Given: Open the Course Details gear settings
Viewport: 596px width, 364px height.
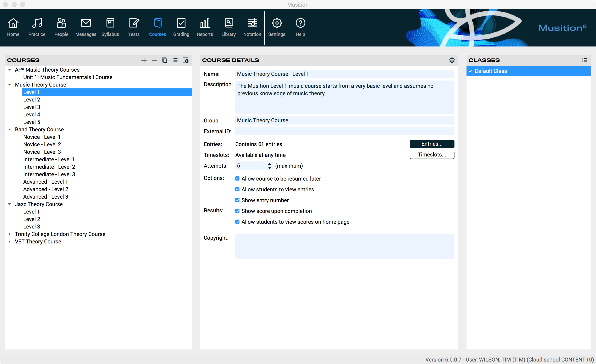Looking at the screenshot, I should tap(452, 60).
